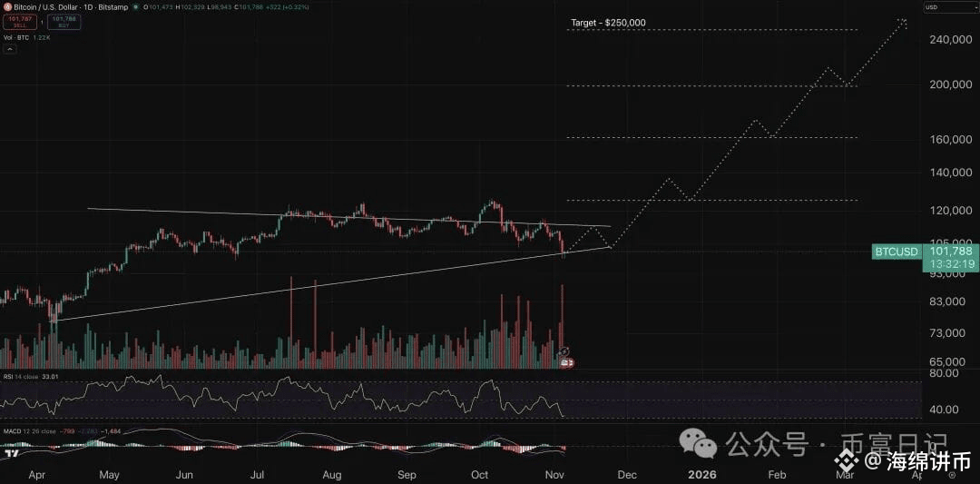Viewport: 980px width, 484px height.
Task: Click the red event marker under latest bar
Action: 566,362
